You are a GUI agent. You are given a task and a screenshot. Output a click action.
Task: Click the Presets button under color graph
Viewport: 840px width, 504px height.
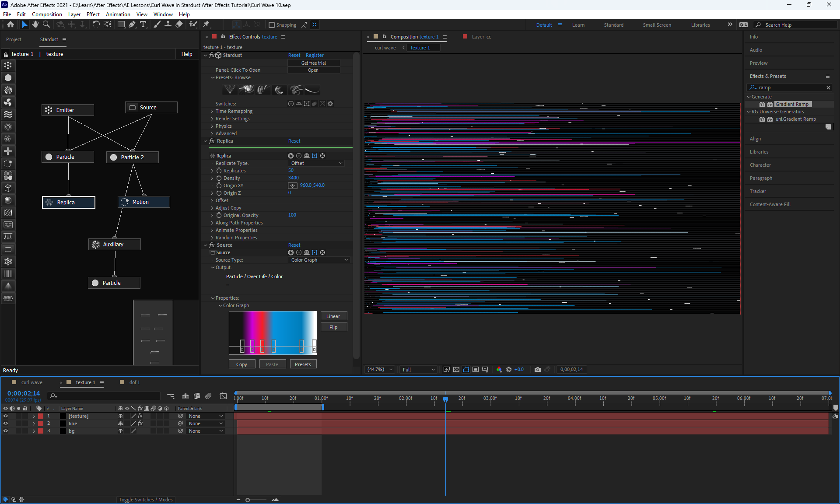(x=303, y=364)
